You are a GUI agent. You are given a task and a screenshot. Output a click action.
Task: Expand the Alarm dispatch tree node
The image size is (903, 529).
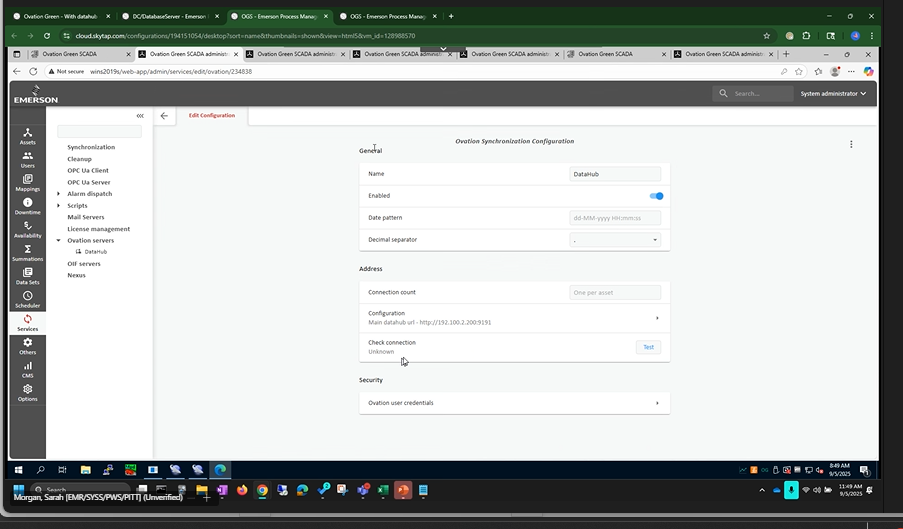pos(59,194)
